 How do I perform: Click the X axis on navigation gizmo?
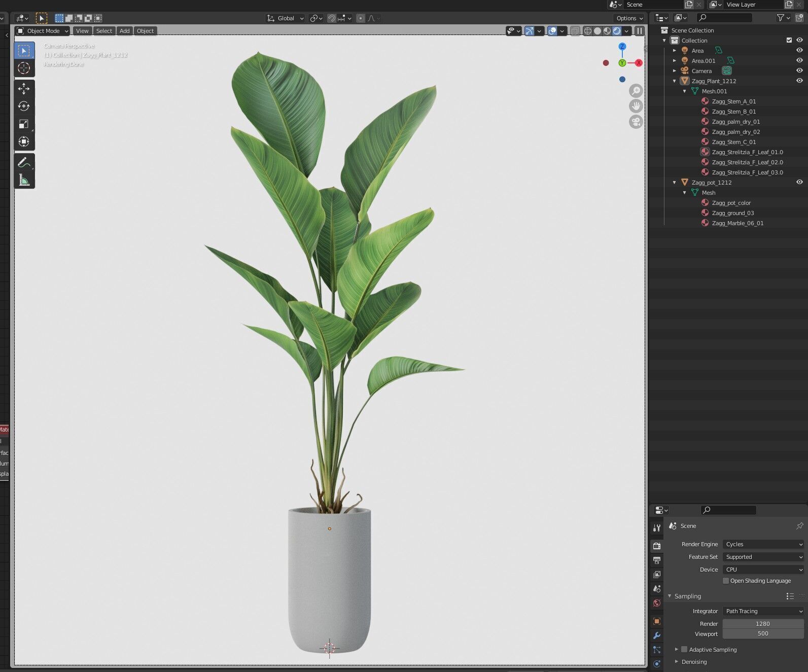[639, 63]
